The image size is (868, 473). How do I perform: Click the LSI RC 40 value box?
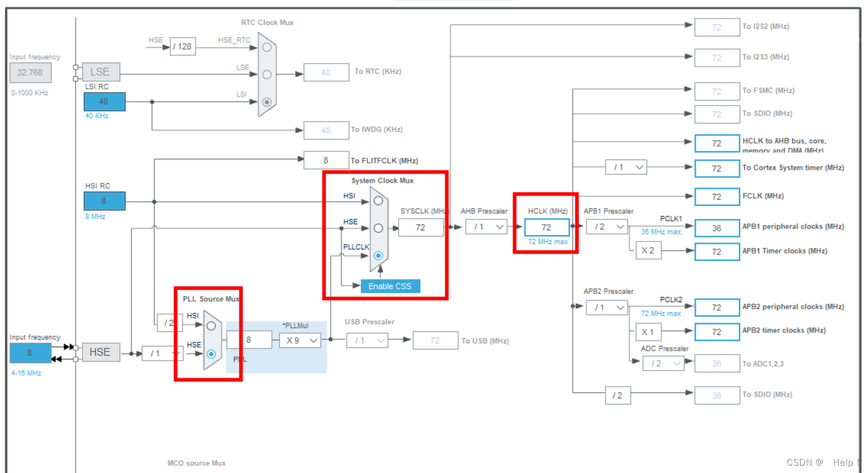[x=104, y=101]
